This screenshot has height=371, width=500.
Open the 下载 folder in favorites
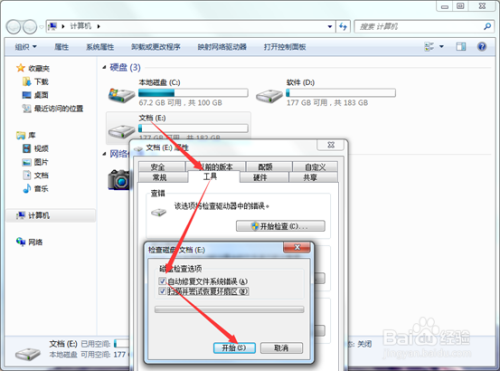(35, 82)
